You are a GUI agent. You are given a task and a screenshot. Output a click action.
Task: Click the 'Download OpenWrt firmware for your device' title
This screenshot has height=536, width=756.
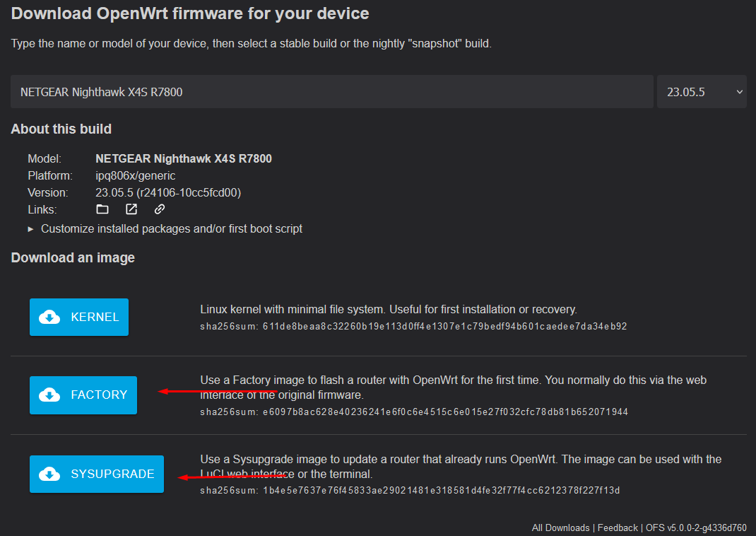[x=190, y=13]
